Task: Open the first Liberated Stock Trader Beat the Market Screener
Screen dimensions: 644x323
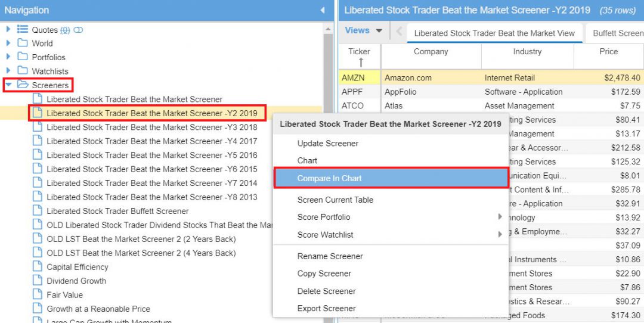Action: 134,99
